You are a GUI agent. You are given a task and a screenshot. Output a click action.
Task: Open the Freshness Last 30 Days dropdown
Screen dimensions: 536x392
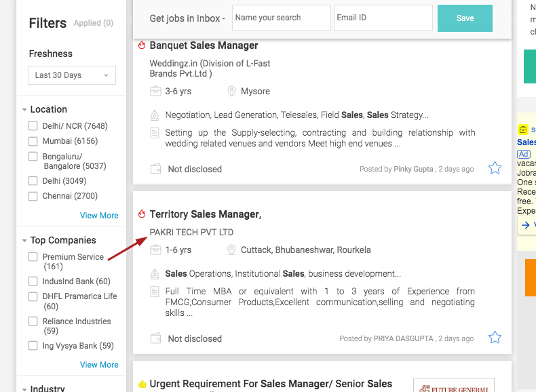coord(72,75)
